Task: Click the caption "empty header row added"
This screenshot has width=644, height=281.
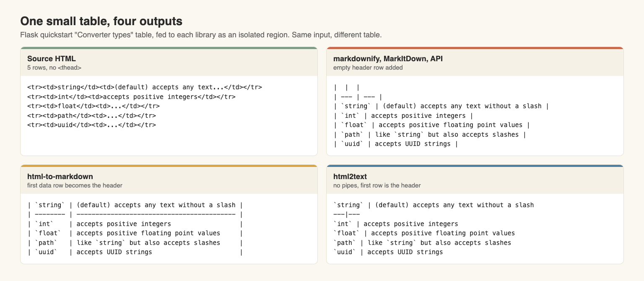Action: [368, 68]
